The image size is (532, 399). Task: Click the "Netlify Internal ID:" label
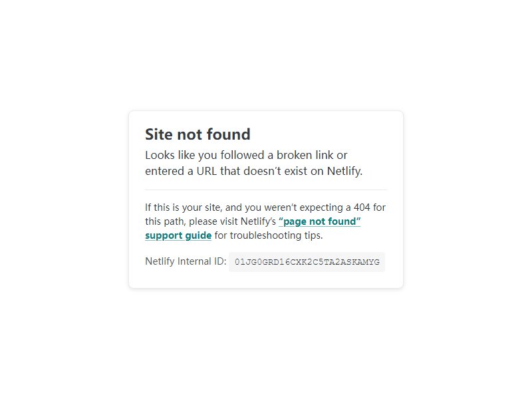(x=186, y=261)
